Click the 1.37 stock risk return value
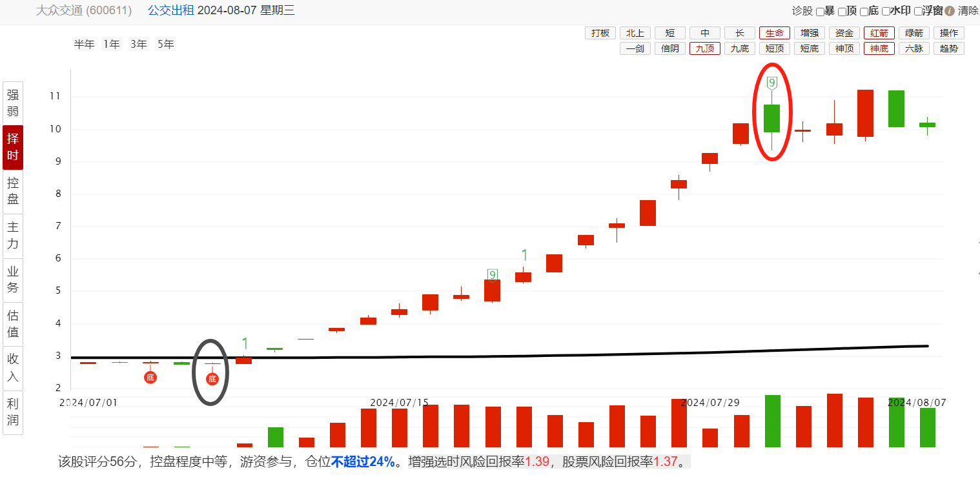The width and height of the screenshot is (980, 477). [666, 462]
